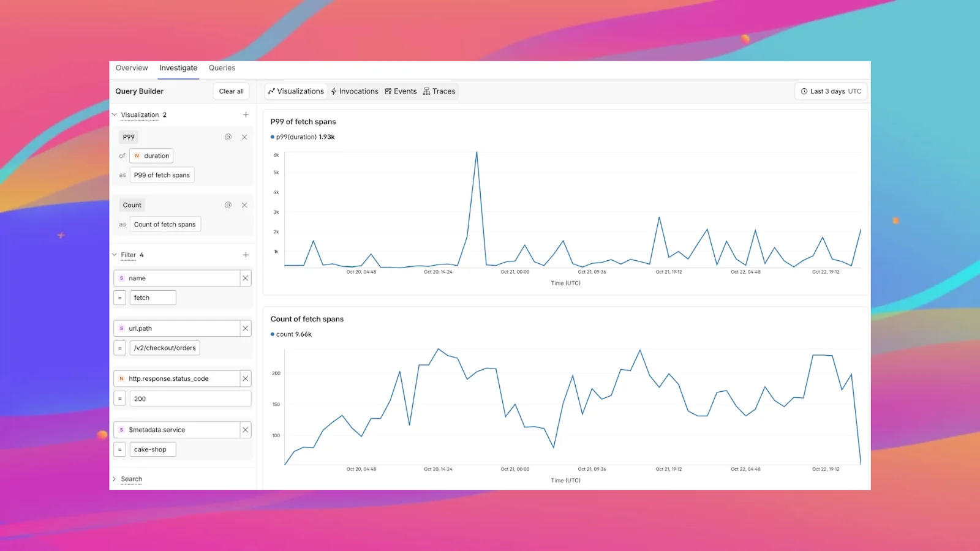Switch to the Overview tab
The image size is (980, 551).
(132, 68)
